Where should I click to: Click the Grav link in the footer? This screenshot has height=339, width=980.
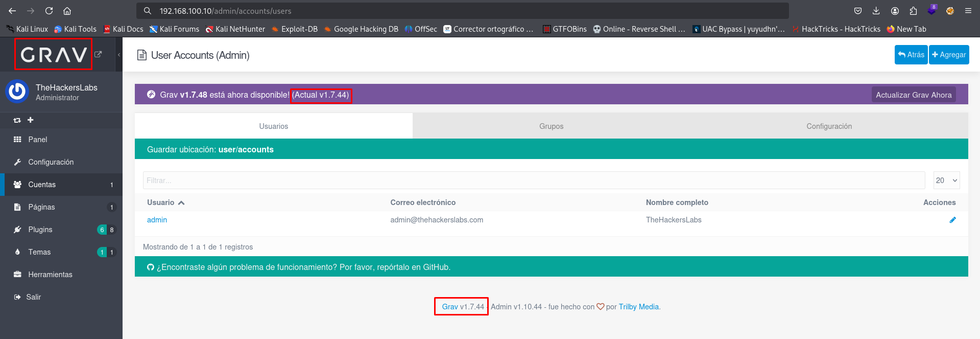pyautogui.click(x=450, y=307)
